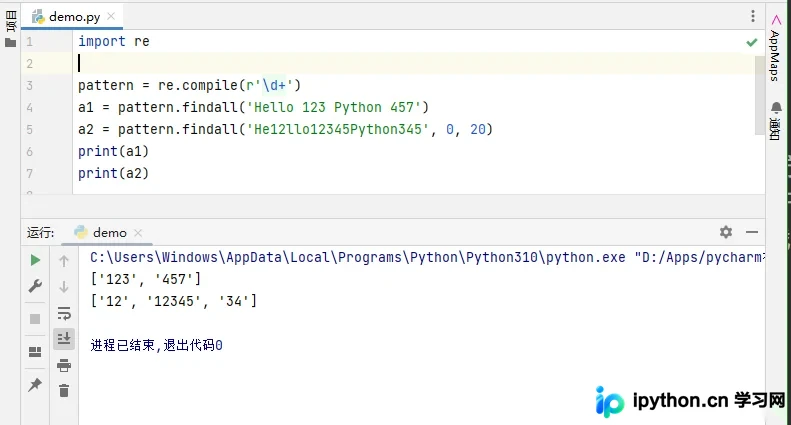The height and width of the screenshot is (425, 791).
Task: Print the console output
Action: click(64, 365)
